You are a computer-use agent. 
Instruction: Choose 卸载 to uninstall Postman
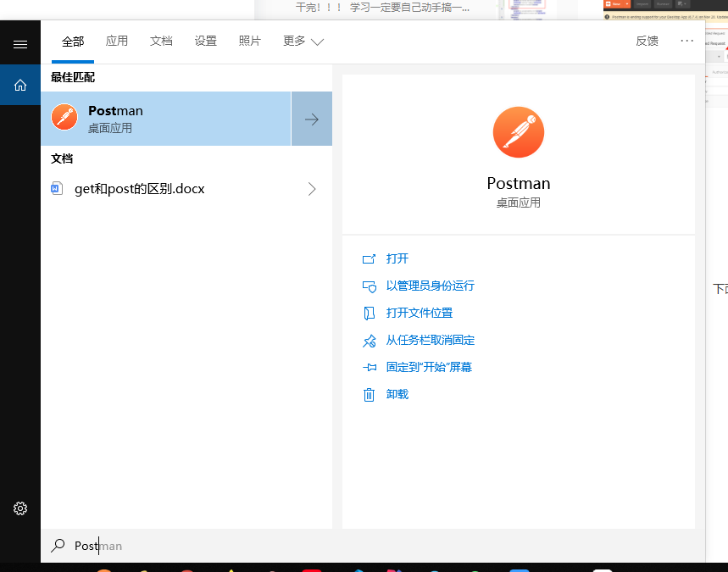pos(397,394)
